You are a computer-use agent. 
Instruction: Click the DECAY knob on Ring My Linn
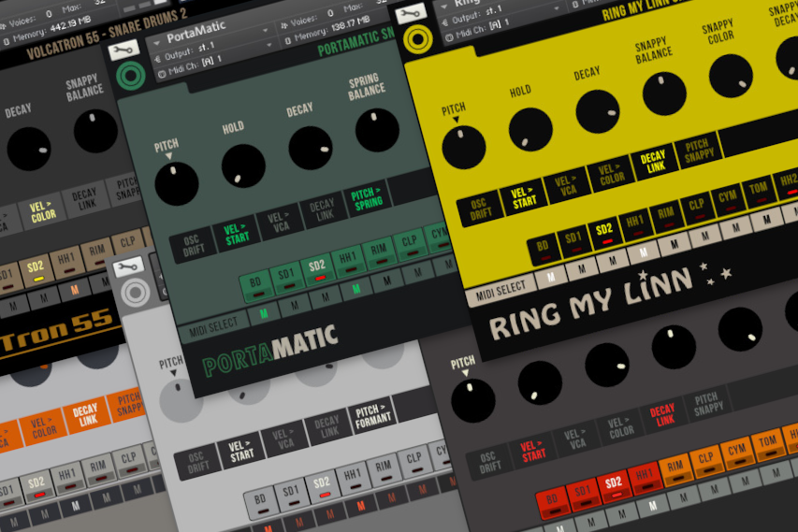(598, 112)
